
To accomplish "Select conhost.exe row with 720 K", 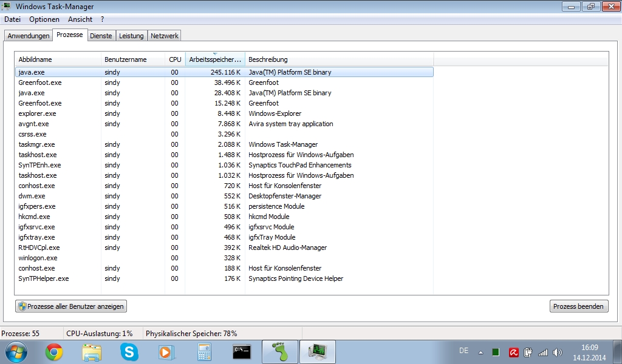I will tap(224, 186).
